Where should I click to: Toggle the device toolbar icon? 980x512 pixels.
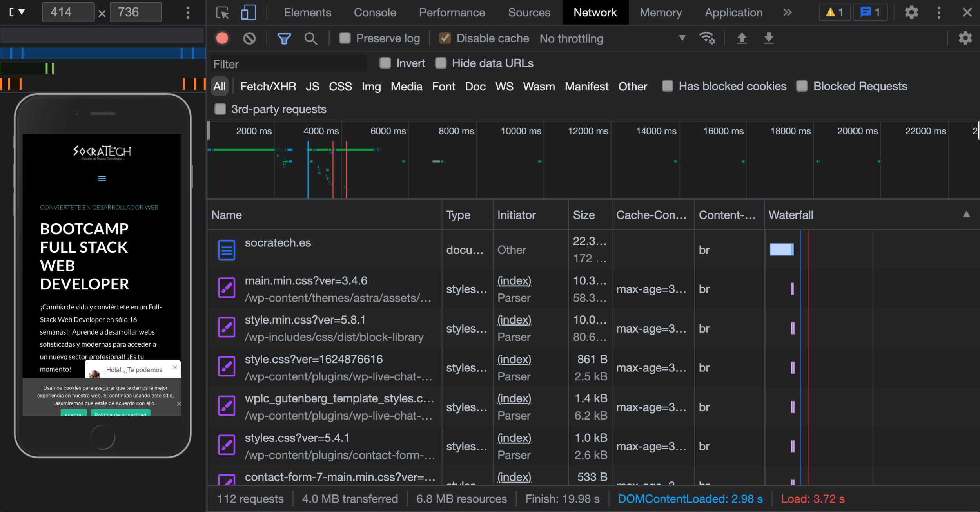point(248,13)
